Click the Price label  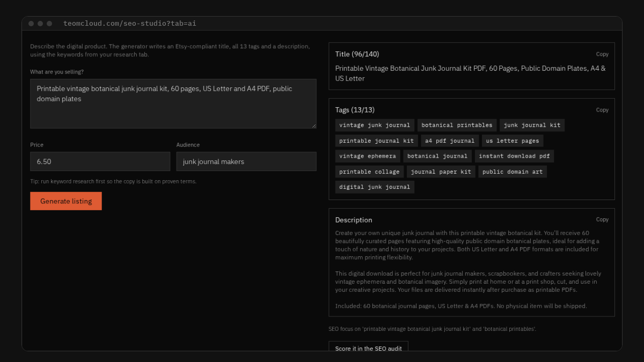click(x=36, y=145)
